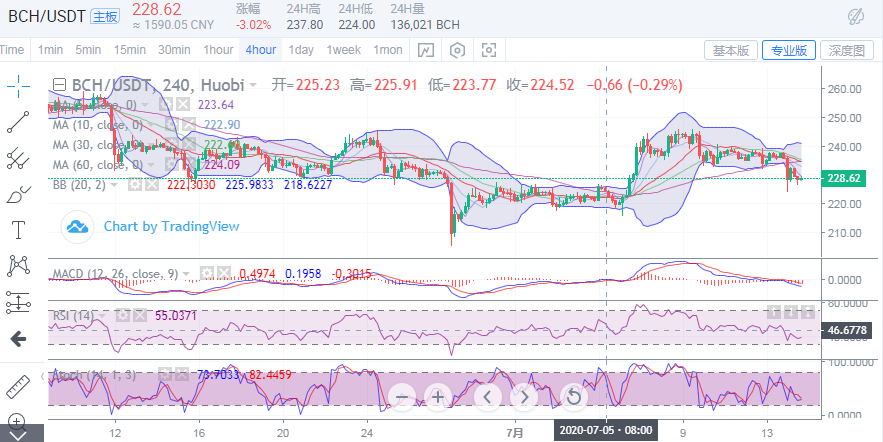Click the 228.62 current price label on axis
This screenshot has height=442, width=883.
(x=844, y=178)
